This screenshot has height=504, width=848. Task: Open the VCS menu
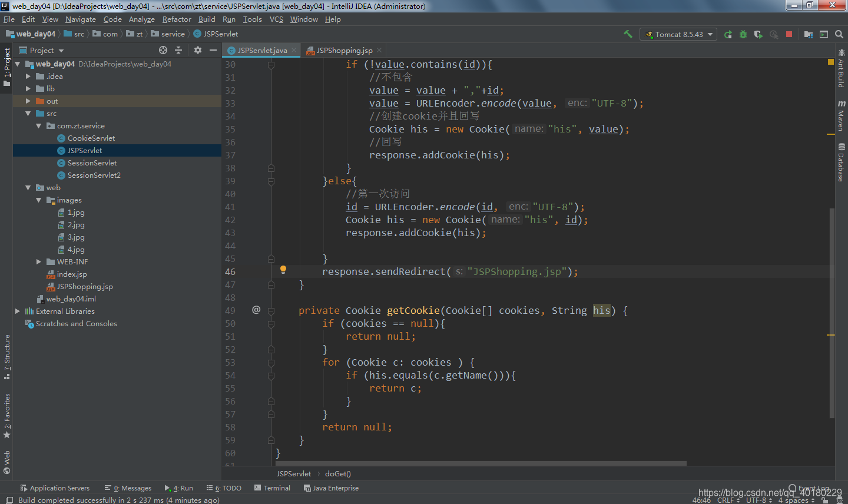coord(276,19)
